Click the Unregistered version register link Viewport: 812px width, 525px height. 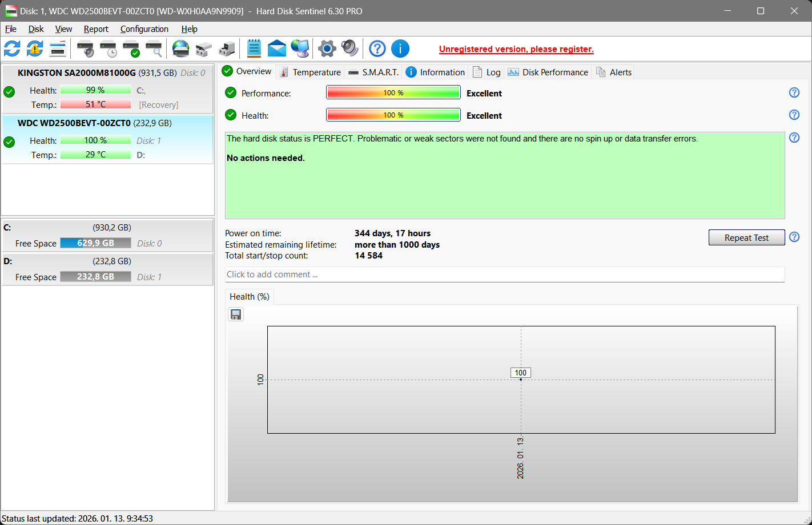516,49
